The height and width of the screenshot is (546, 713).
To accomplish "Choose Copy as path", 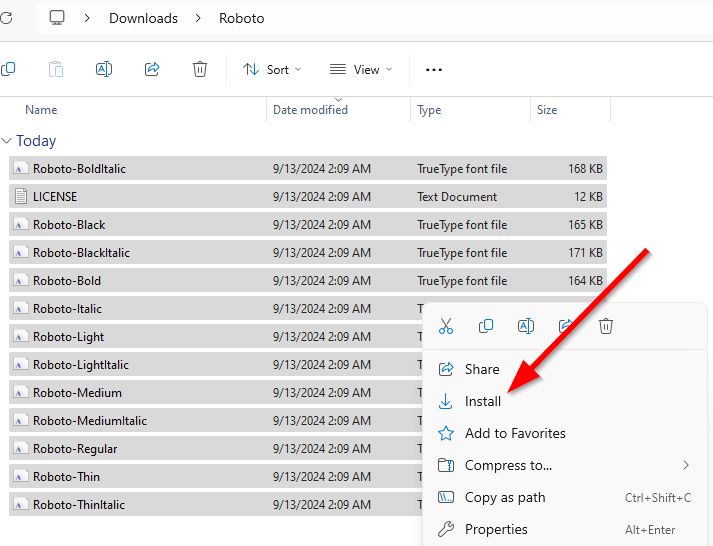I will [564, 497].
